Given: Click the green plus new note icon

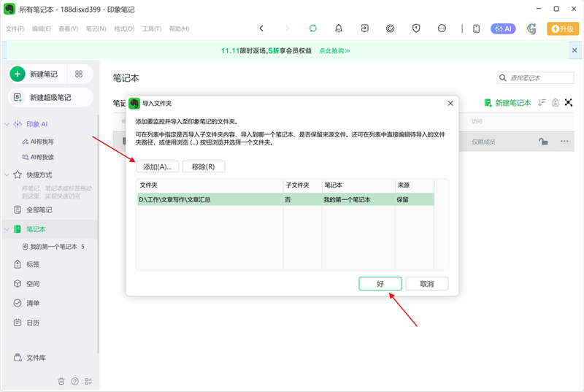Looking at the screenshot, I should click(x=17, y=74).
